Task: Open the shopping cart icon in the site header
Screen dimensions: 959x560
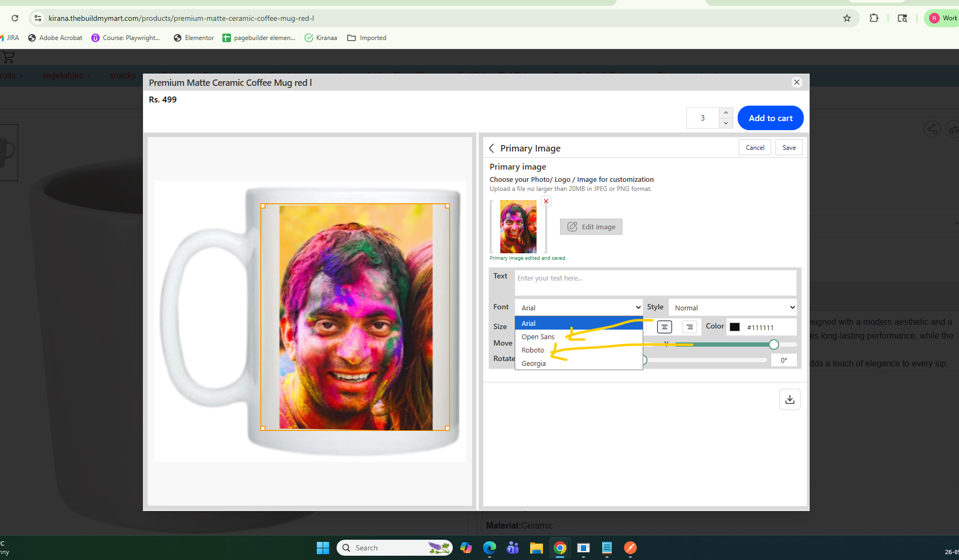Action: (x=8, y=57)
